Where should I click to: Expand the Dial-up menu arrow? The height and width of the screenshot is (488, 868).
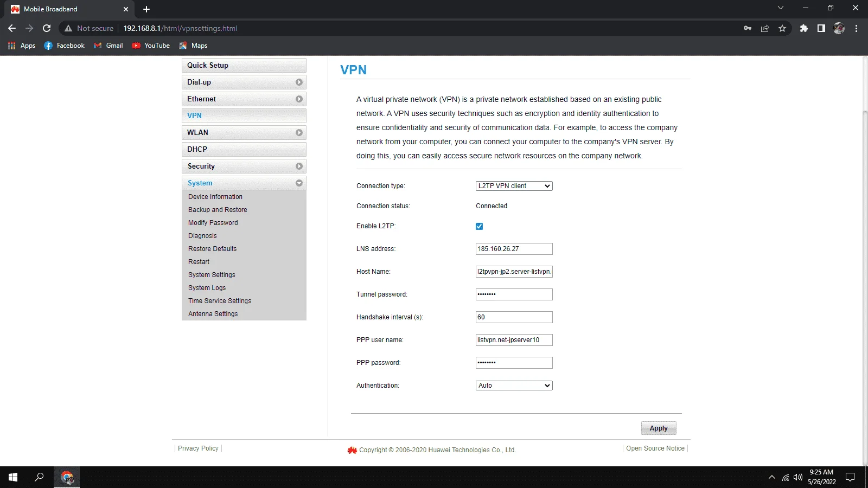[x=299, y=82]
